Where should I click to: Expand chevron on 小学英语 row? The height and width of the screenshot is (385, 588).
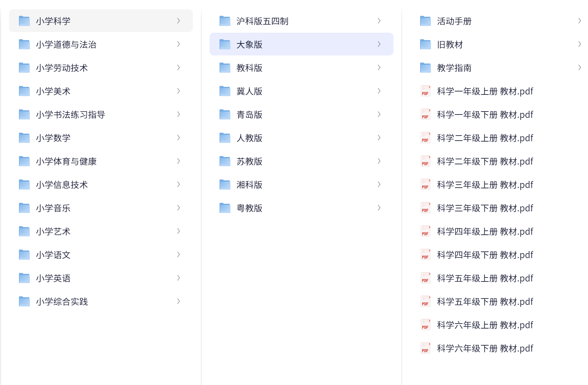[x=179, y=278]
